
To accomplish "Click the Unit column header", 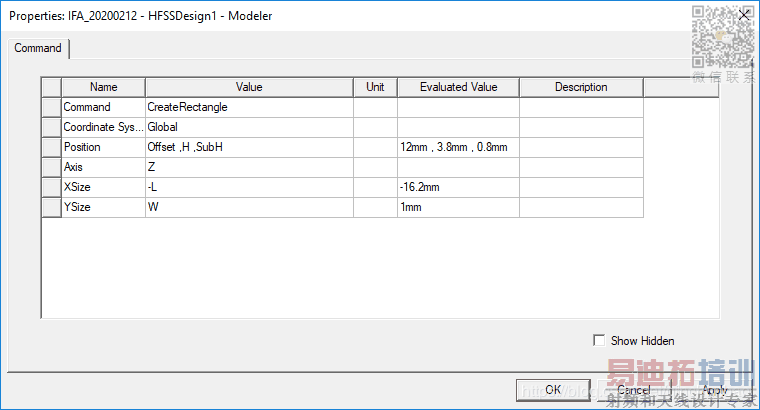I will (375, 87).
